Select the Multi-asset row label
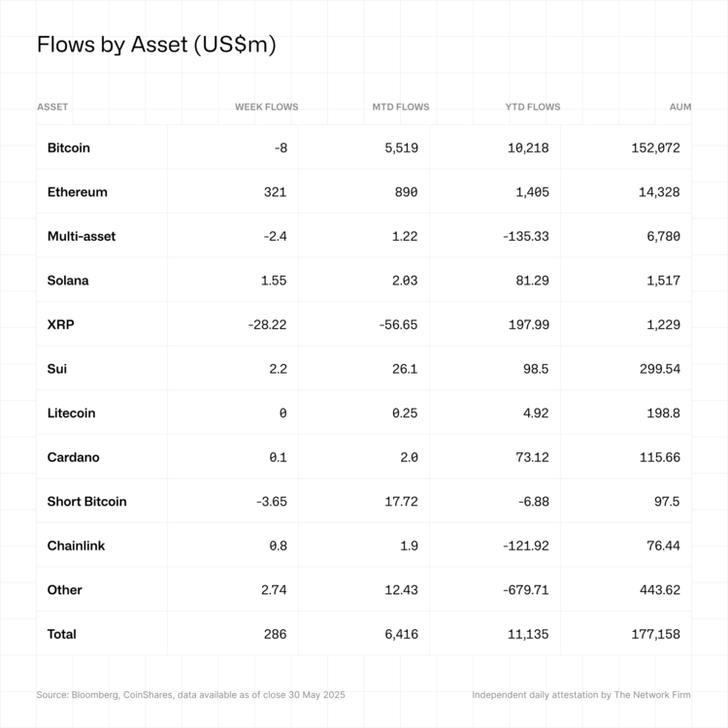 coord(82,236)
